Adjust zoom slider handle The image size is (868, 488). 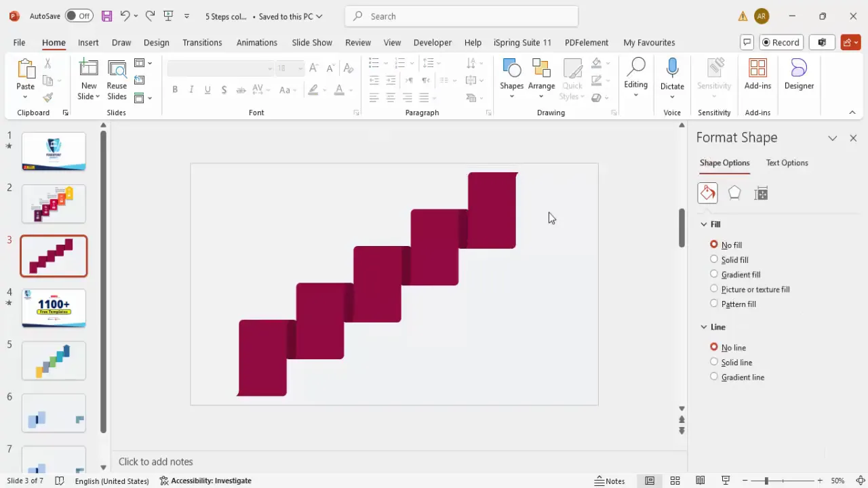(x=766, y=481)
